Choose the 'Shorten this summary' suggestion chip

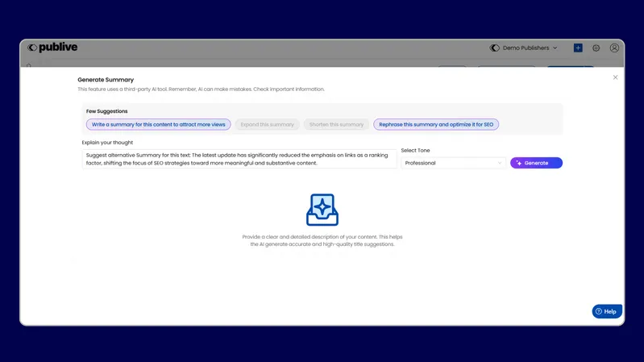[336, 125]
